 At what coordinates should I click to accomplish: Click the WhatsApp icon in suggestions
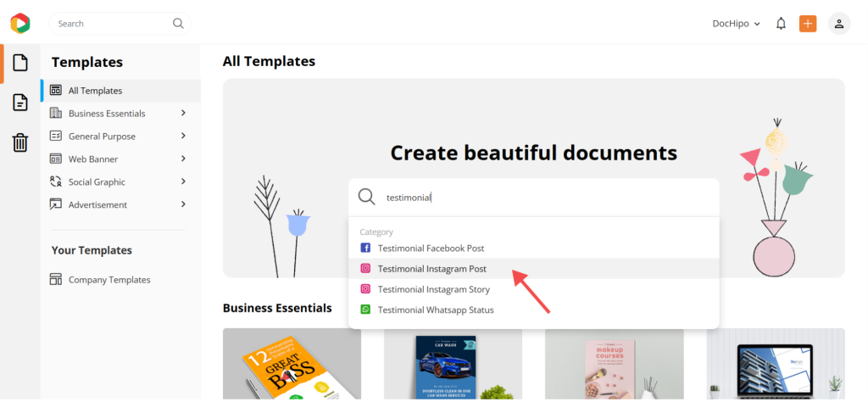coord(365,310)
